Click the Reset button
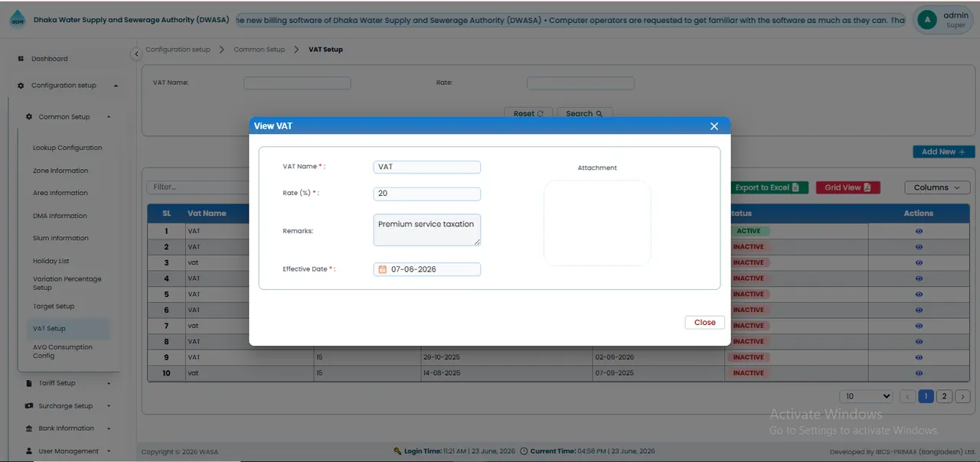The width and height of the screenshot is (980, 462). click(x=528, y=113)
